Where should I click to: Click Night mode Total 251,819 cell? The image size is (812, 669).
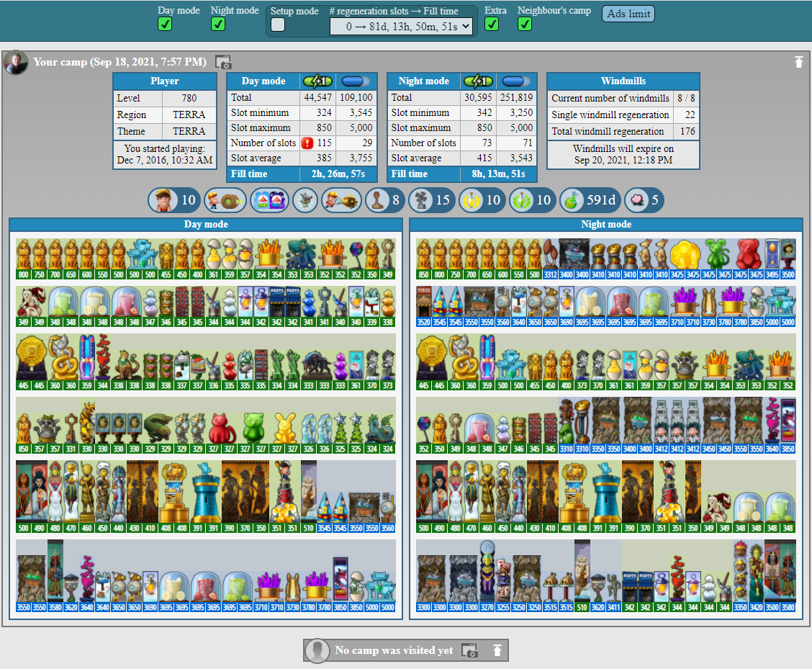pos(516,97)
